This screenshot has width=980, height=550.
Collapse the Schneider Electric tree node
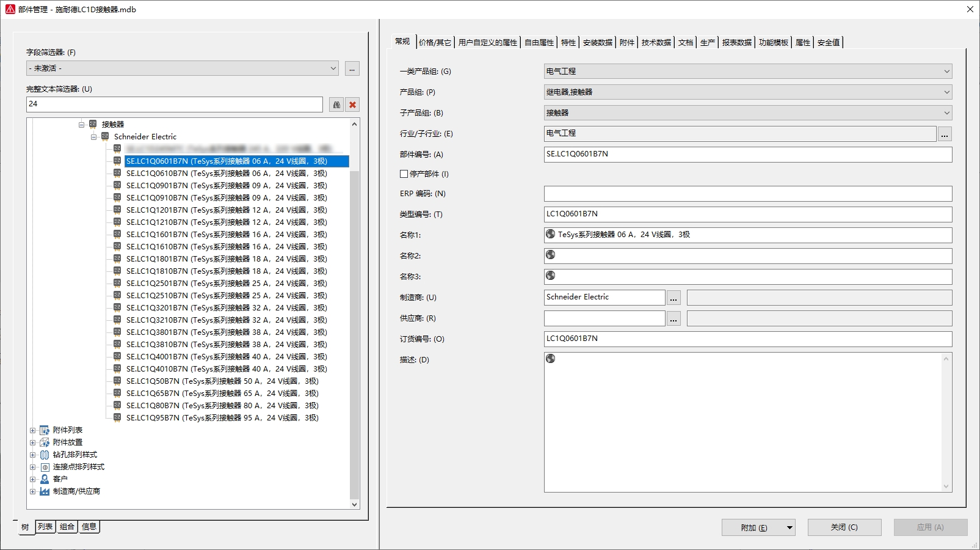[94, 137]
